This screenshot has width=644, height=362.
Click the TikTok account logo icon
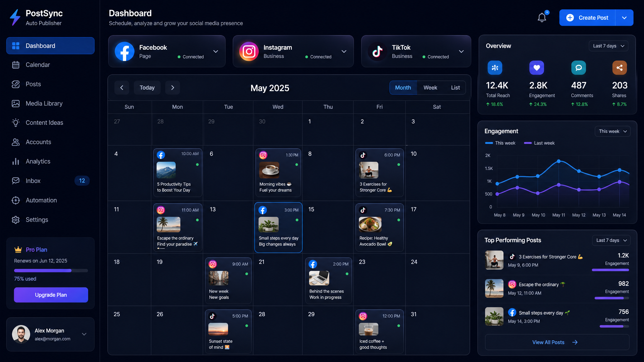377,51
